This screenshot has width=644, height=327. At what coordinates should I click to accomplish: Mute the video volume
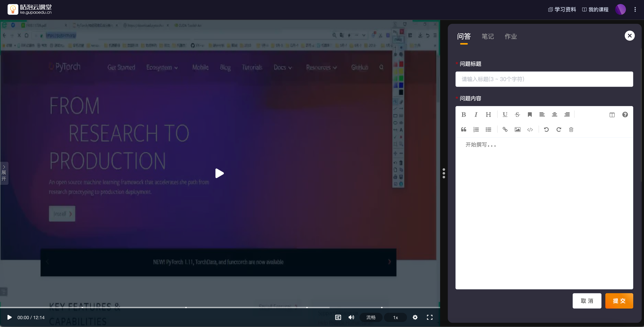[x=351, y=317]
